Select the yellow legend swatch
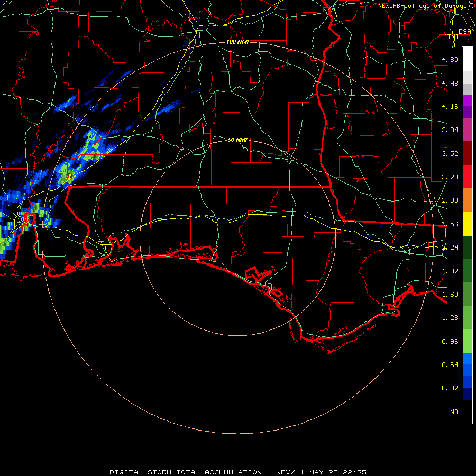Screen dimensions: 476x476 pos(467,224)
